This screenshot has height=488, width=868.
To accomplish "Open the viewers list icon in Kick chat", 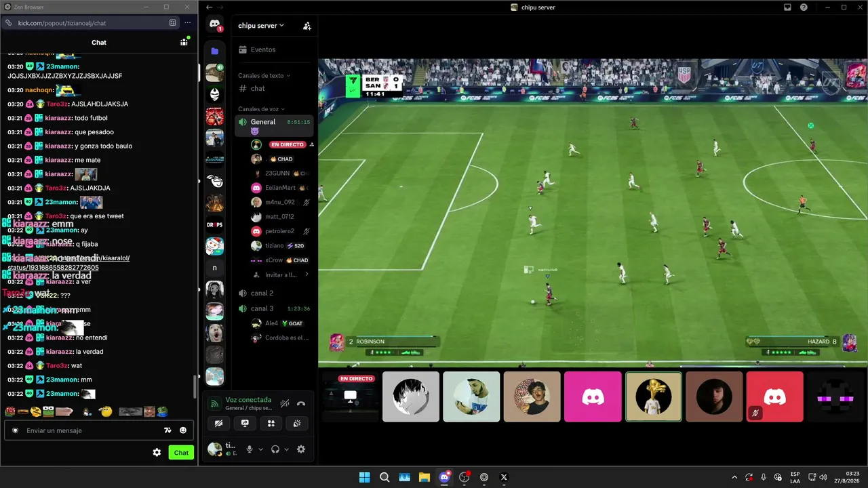I will (x=184, y=42).
